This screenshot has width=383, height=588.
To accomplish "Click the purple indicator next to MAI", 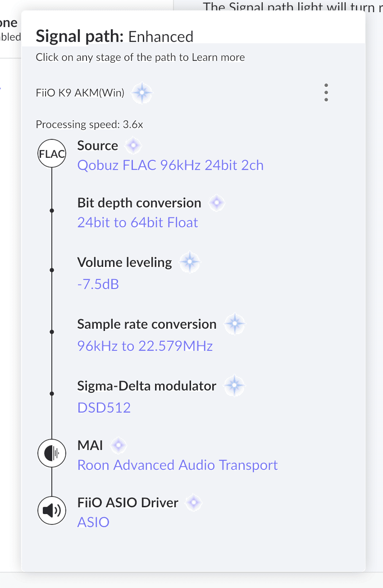I will pyautogui.click(x=119, y=446).
